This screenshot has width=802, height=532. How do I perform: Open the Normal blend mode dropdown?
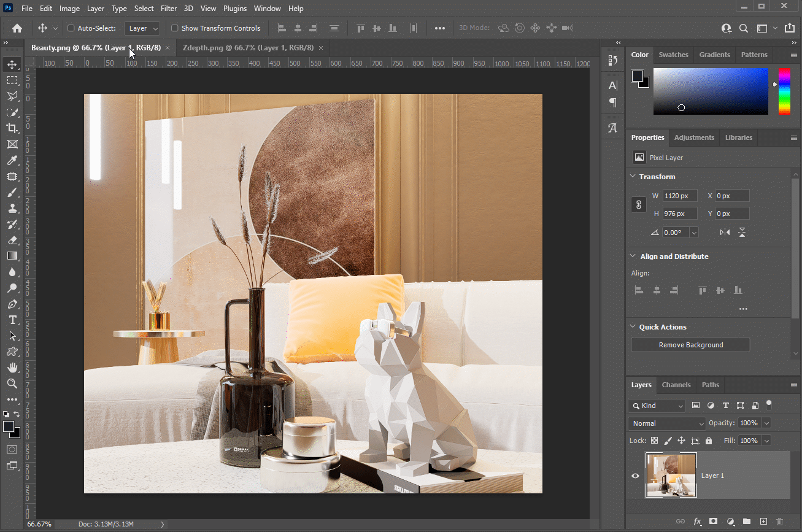pos(666,423)
